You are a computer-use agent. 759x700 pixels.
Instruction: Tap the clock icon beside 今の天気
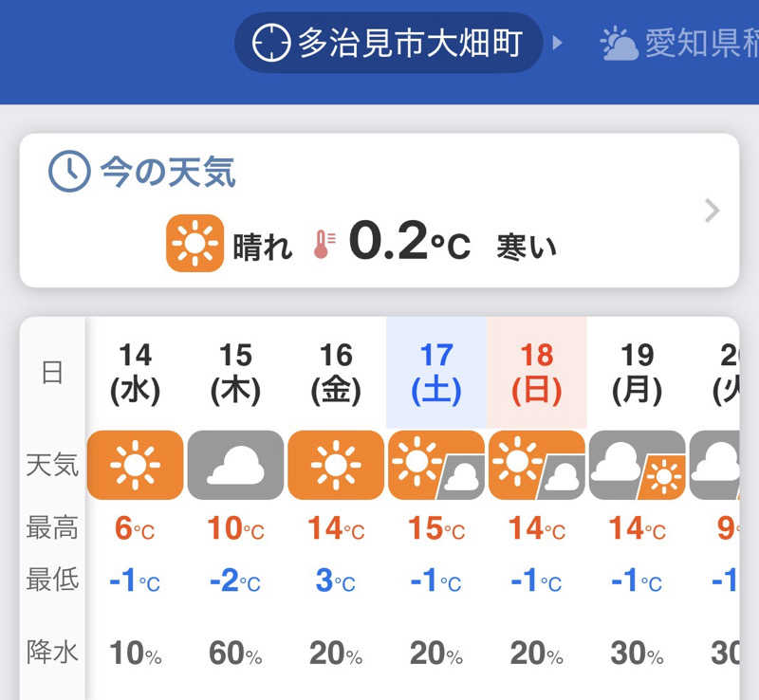(x=68, y=172)
